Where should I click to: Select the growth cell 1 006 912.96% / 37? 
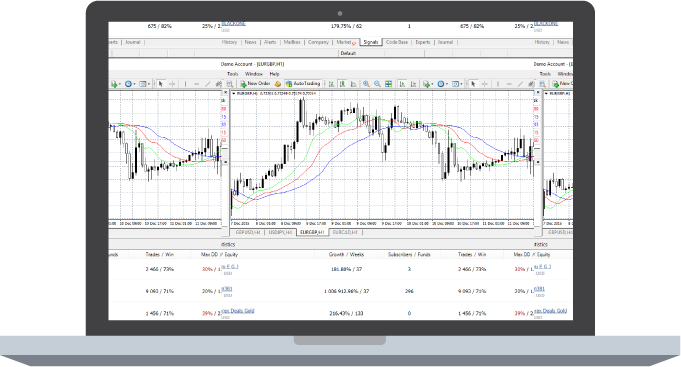(x=346, y=291)
